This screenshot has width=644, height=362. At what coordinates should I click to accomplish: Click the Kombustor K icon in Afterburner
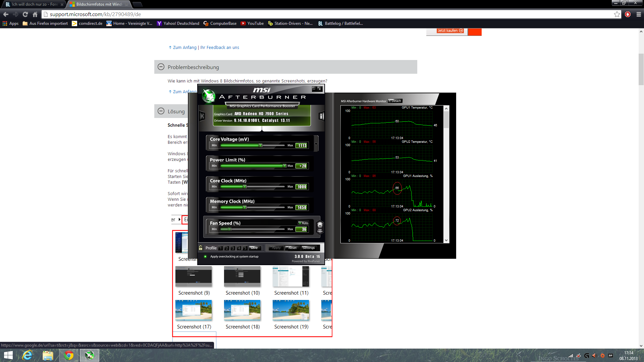(202, 116)
